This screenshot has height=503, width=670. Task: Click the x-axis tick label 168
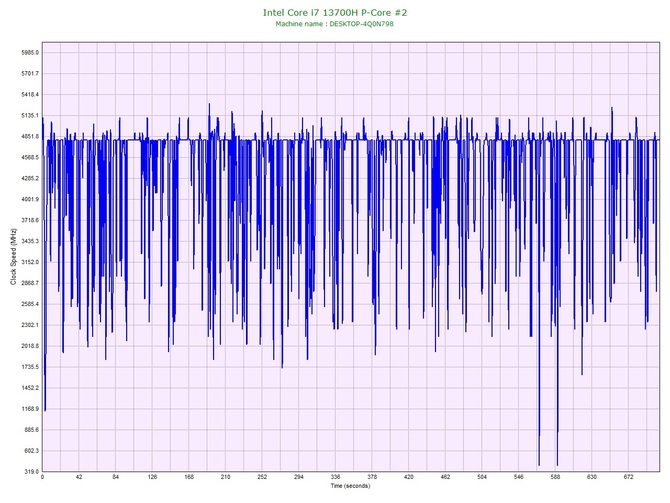click(x=189, y=477)
